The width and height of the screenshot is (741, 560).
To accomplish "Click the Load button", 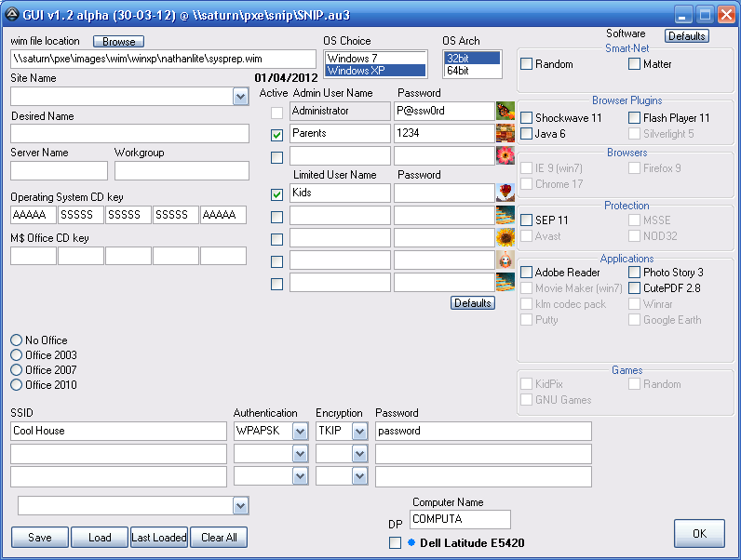I will tap(100, 538).
